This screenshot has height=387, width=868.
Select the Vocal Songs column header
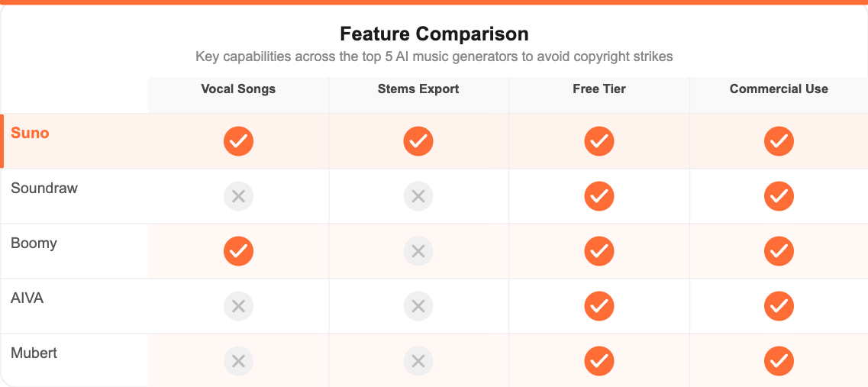coord(238,89)
